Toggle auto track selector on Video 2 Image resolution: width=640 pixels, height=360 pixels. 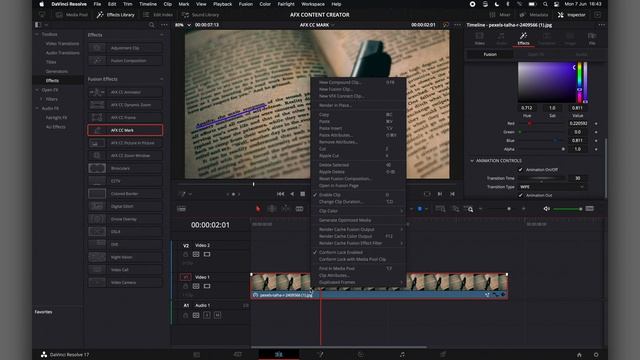(x=196, y=254)
